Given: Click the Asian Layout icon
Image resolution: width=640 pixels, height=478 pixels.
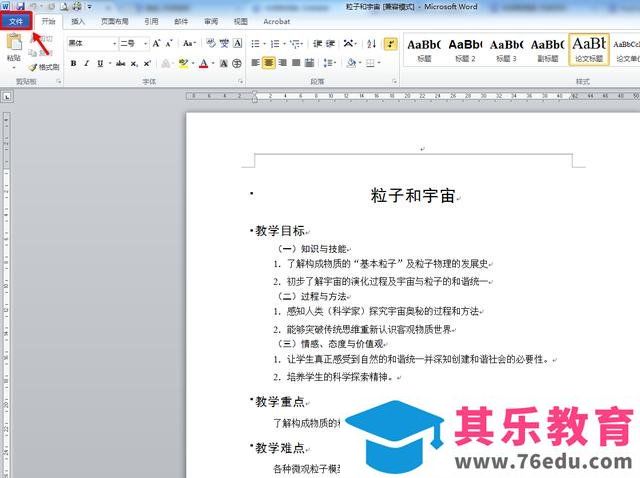Looking at the screenshot, I should [348, 43].
